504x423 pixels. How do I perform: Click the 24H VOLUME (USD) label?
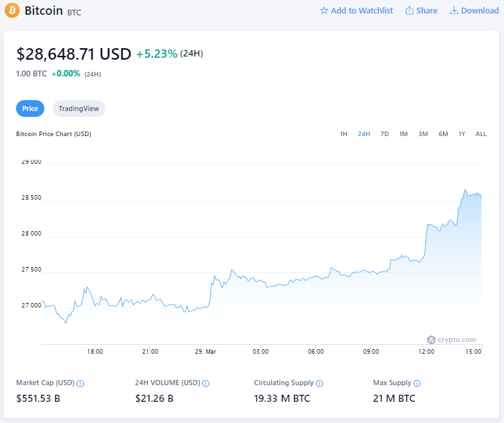(168, 383)
